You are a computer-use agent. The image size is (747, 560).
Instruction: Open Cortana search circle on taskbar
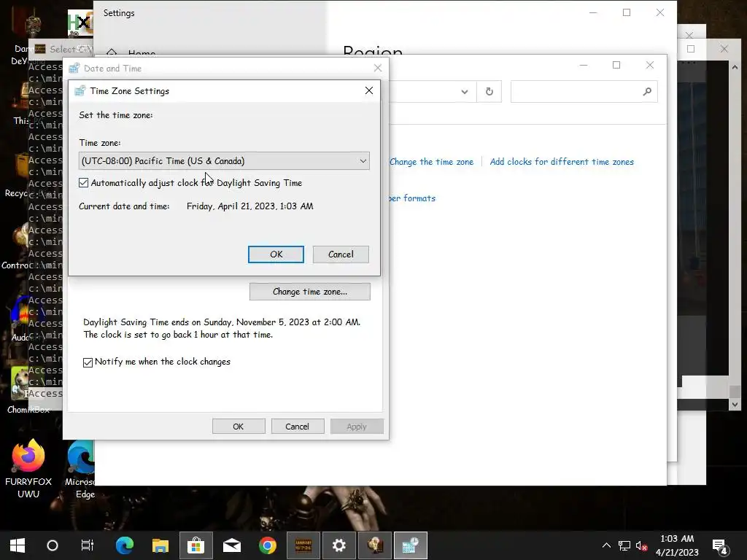(53, 545)
